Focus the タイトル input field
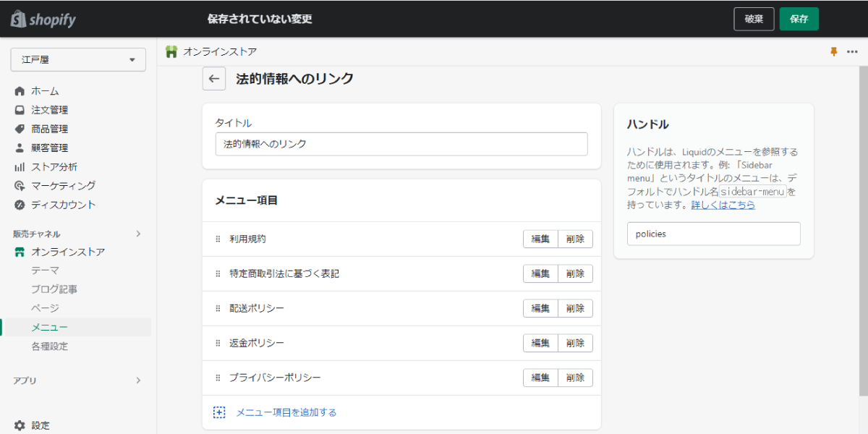868x434 pixels. coord(401,144)
